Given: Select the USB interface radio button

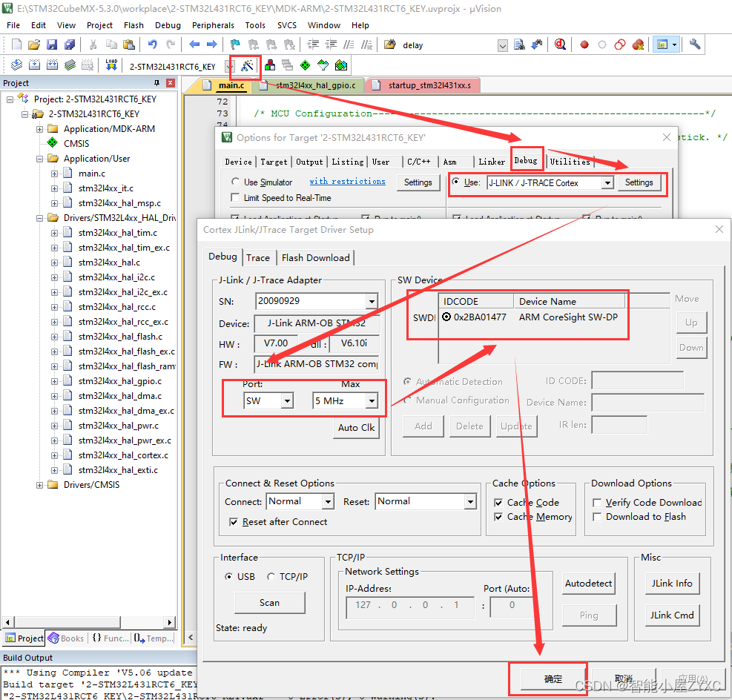Looking at the screenshot, I should pyautogui.click(x=228, y=576).
